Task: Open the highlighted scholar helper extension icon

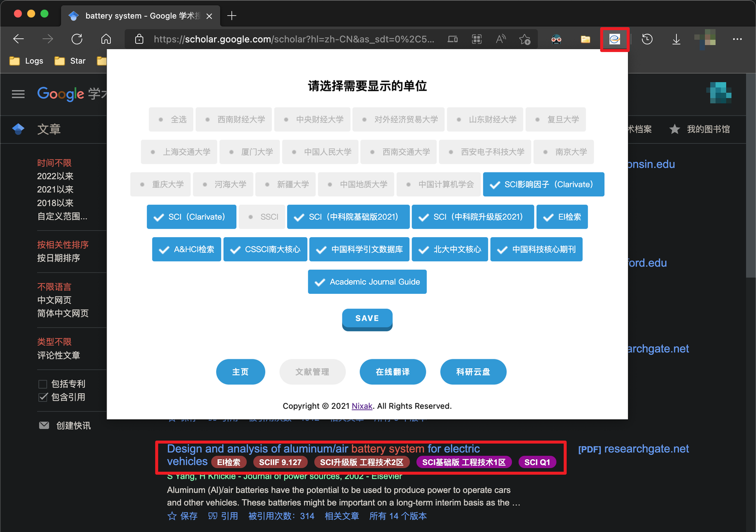Action: 614,39
